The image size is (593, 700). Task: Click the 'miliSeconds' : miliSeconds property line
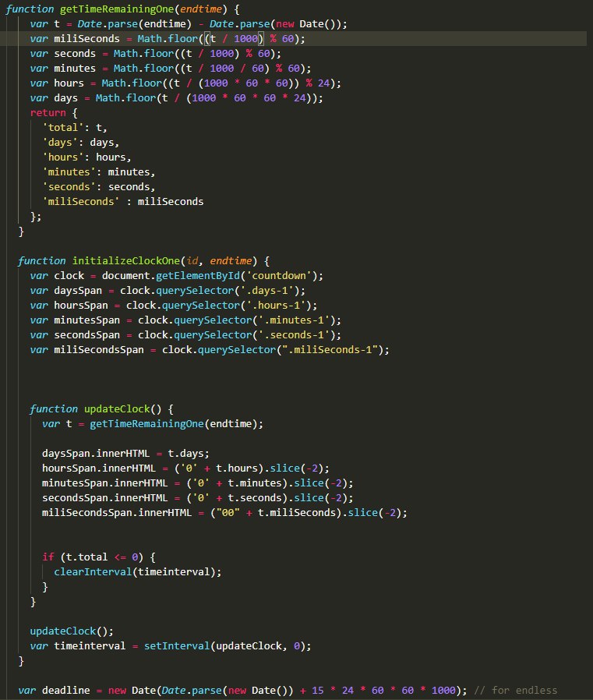pyautogui.click(x=122, y=201)
